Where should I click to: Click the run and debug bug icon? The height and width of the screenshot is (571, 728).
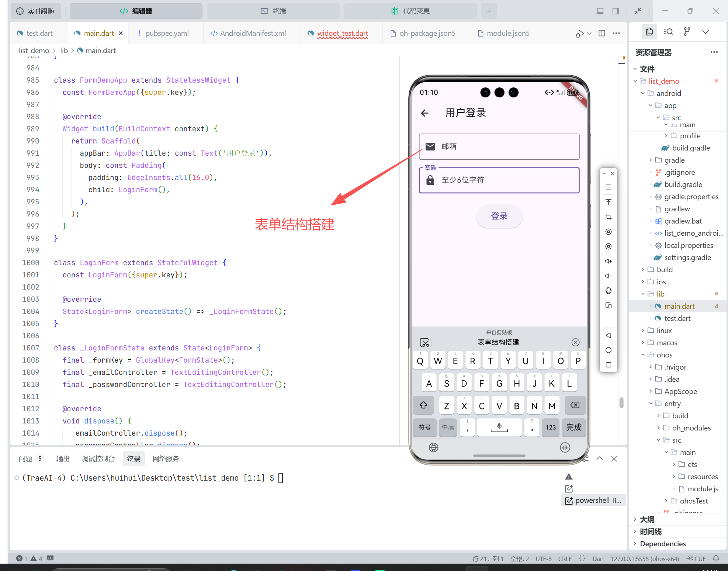pyautogui.click(x=579, y=34)
